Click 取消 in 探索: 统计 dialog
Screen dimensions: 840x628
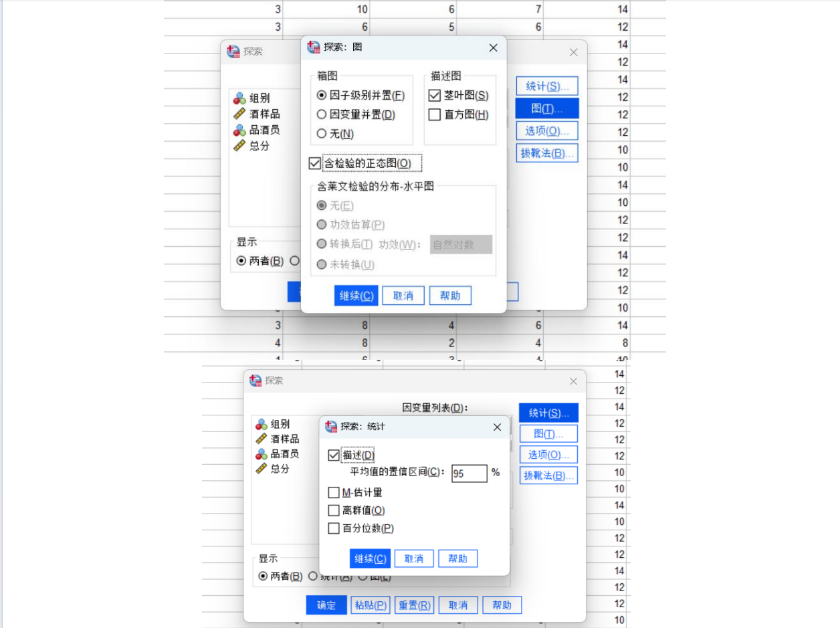coord(414,558)
